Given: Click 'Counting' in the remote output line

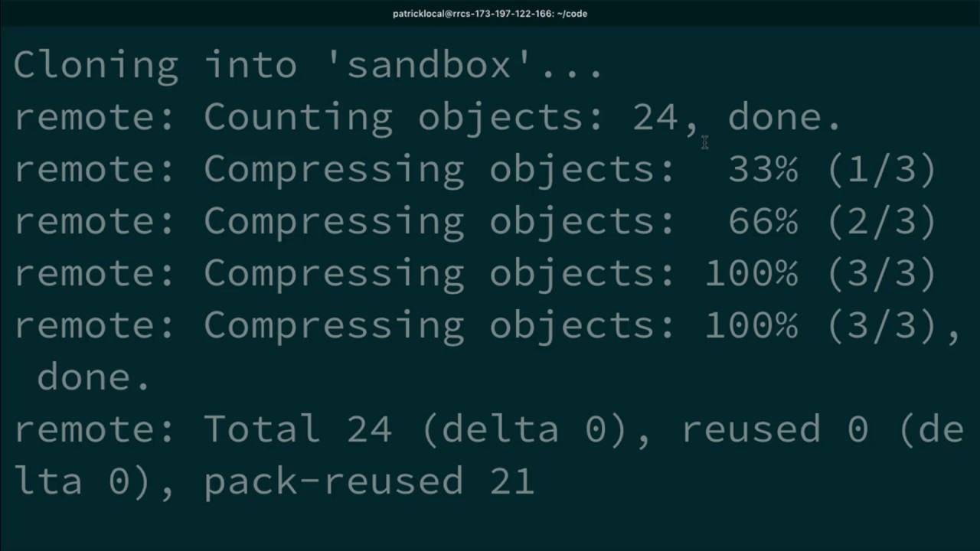Looking at the screenshot, I should (x=298, y=117).
